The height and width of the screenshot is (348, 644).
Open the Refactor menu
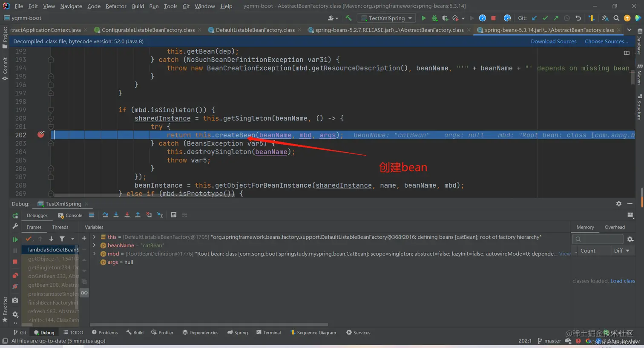(x=116, y=6)
